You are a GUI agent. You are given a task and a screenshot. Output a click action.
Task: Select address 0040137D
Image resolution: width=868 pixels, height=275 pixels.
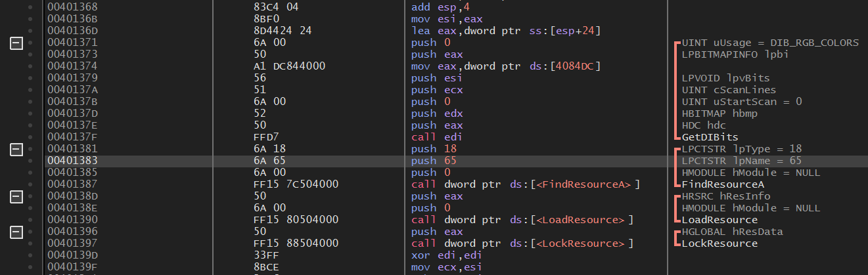tap(71, 114)
